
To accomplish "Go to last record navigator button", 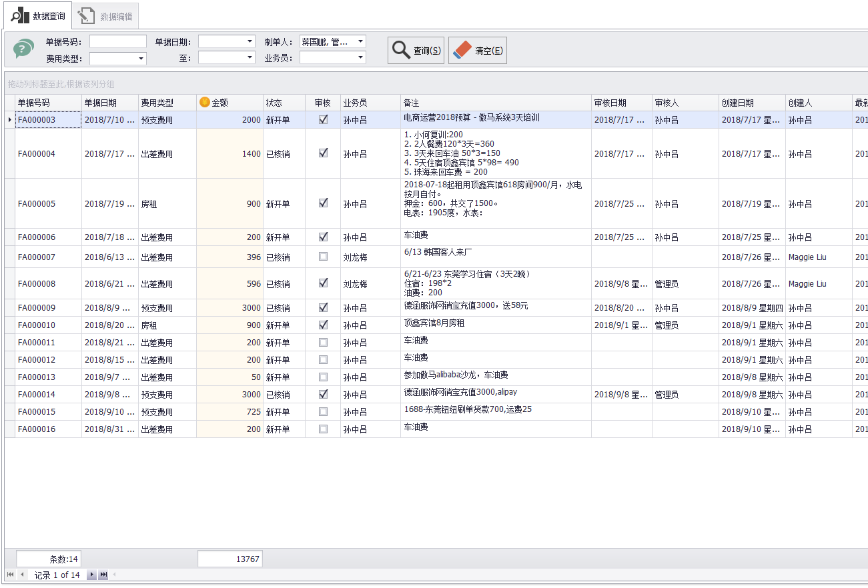I will [x=103, y=575].
